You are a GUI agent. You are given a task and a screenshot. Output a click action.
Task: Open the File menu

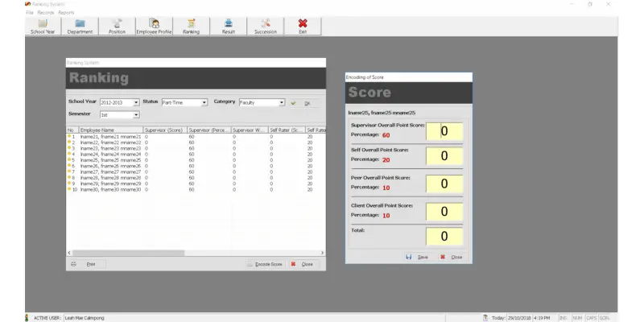coord(29,12)
